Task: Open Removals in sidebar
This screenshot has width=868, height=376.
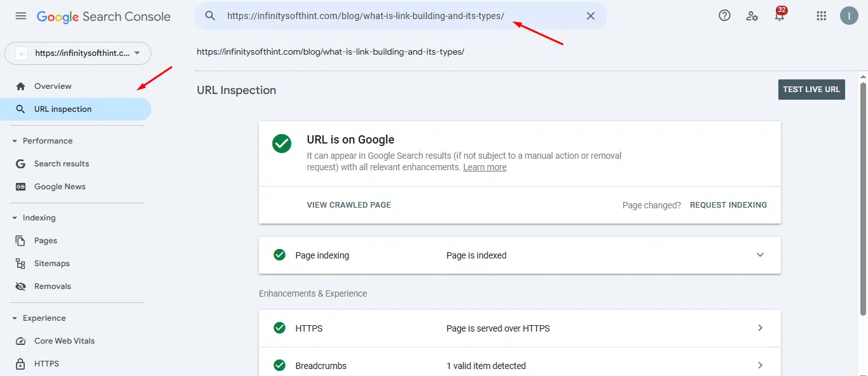Action: coord(53,286)
